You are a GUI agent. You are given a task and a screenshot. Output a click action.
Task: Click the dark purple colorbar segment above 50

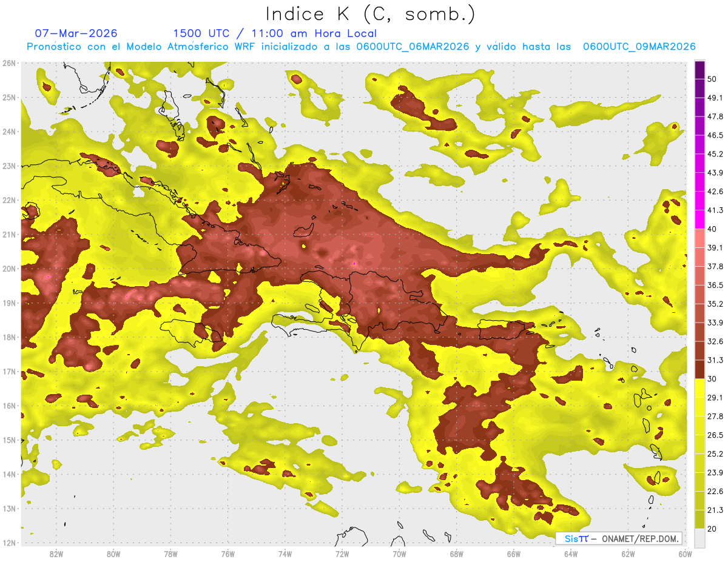699,70
